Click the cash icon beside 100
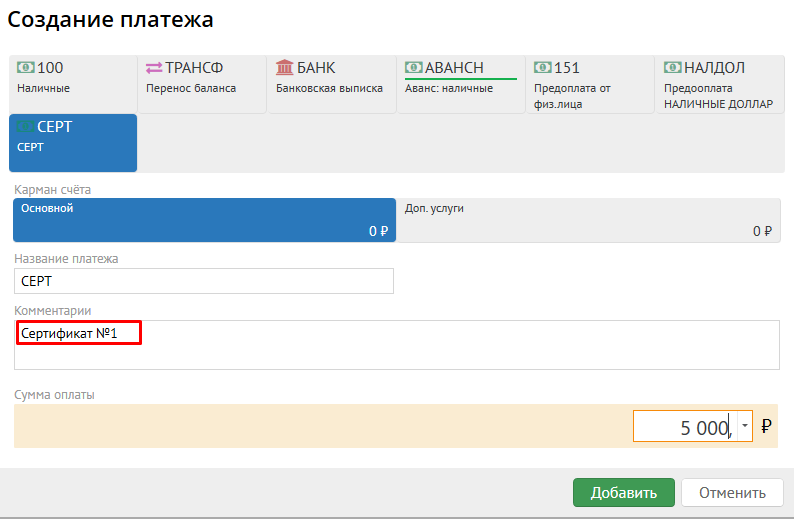Screen dimensions: 794x519 click(26, 67)
